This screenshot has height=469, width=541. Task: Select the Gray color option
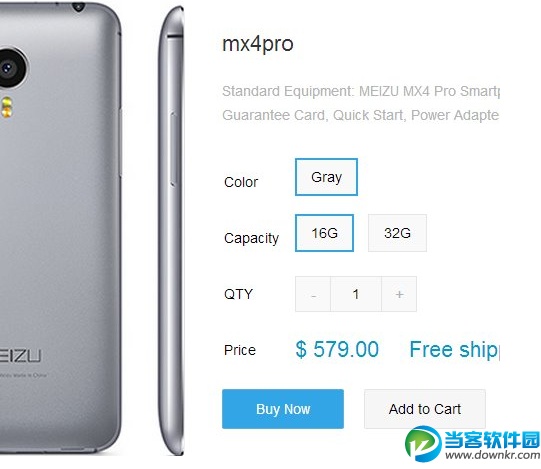(x=326, y=177)
